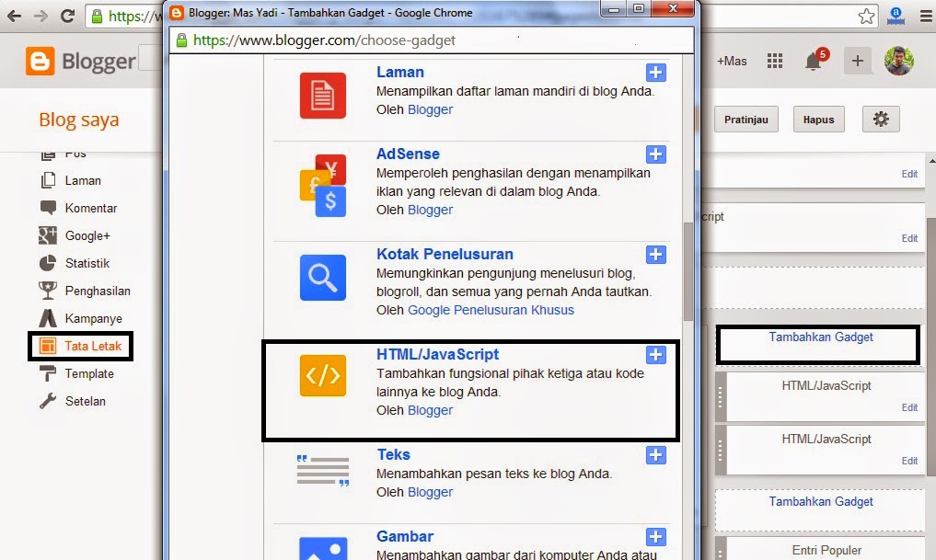This screenshot has width=936, height=560.
Task: Click the AdSense gadget title link
Action: pyautogui.click(x=408, y=154)
